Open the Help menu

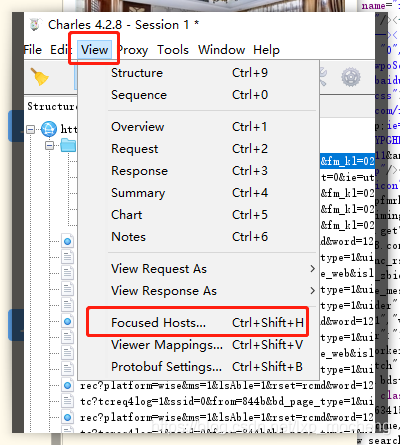(x=266, y=50)
